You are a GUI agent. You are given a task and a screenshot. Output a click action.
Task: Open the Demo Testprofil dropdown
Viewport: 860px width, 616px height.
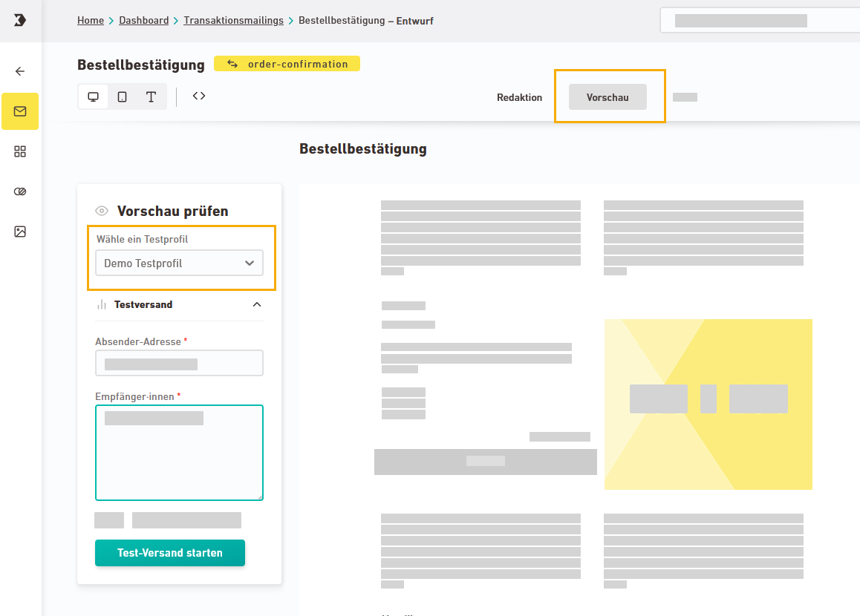(x=179, y=263)
